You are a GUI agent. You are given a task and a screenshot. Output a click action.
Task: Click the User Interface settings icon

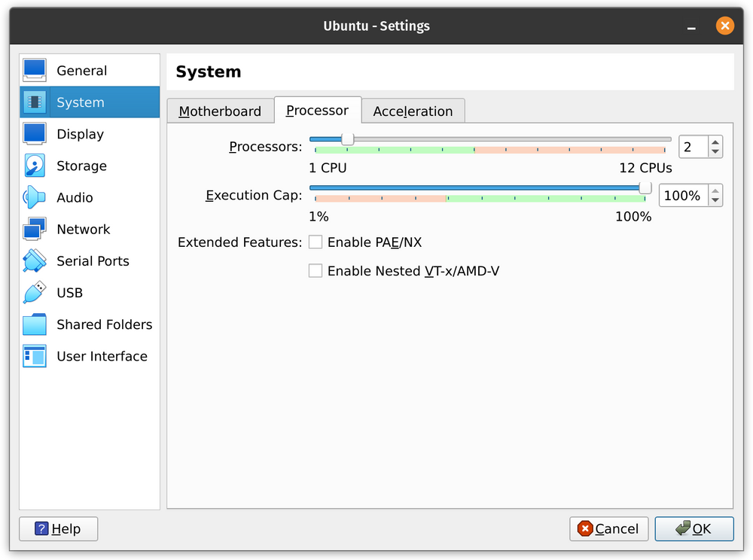click(35, 356)
